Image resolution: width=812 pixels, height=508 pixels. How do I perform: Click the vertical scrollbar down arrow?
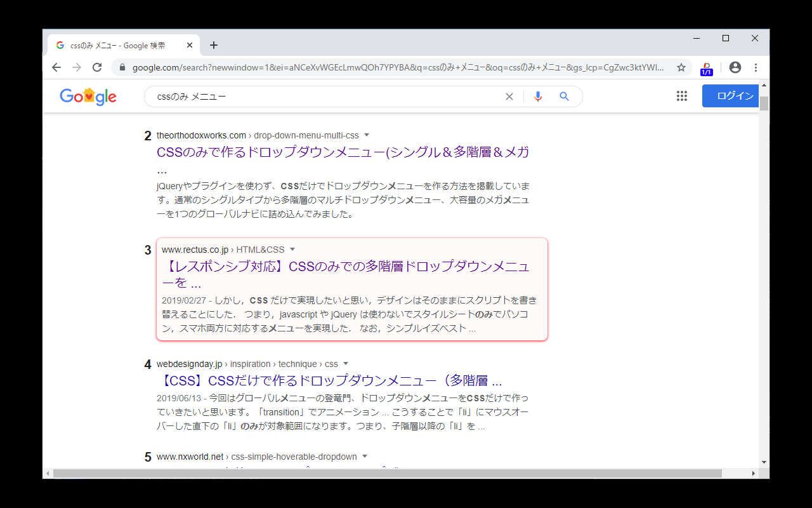pyautogui.click(x=764, y=462)
